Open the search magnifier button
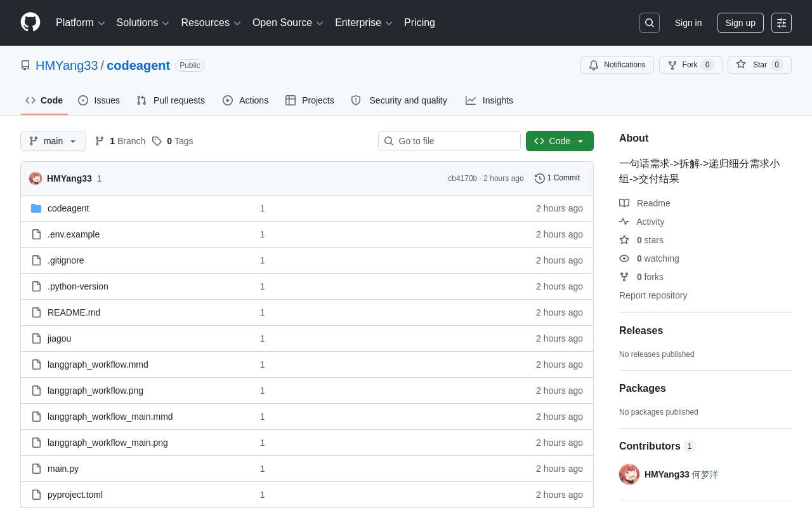The width and height of the screenshot is (812, 508). (650, 23)
